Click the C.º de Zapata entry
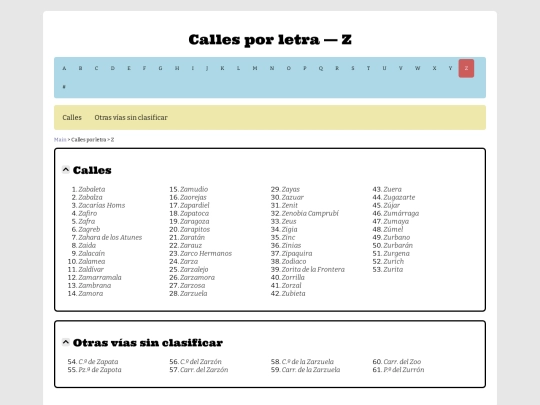The image size is (540, 405). [98, 362]
